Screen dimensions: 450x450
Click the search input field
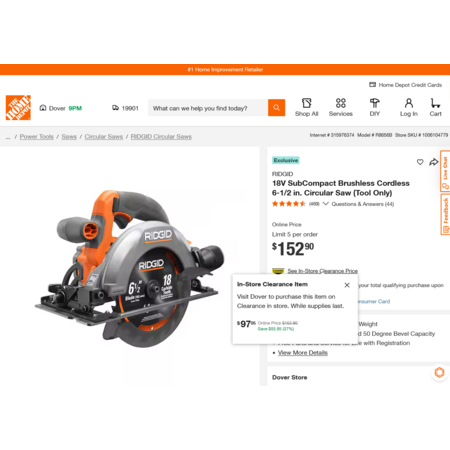[208, 108]
